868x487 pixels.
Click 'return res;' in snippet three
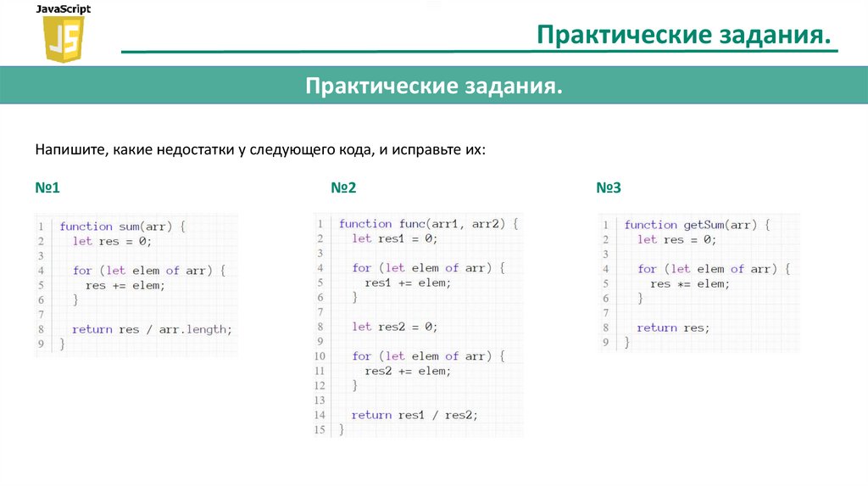point(673,327)
